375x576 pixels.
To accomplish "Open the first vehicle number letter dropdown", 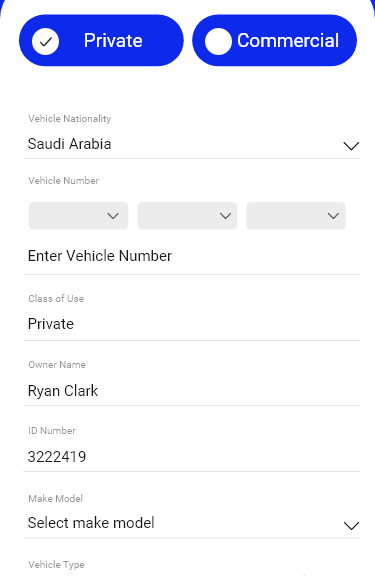I will (x=78, y=216).
